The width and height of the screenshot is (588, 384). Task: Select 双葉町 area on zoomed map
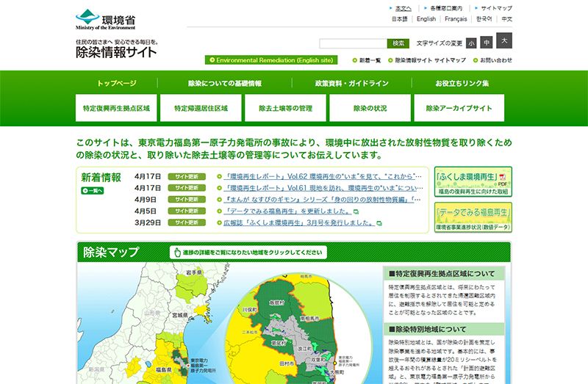point(318,359)
